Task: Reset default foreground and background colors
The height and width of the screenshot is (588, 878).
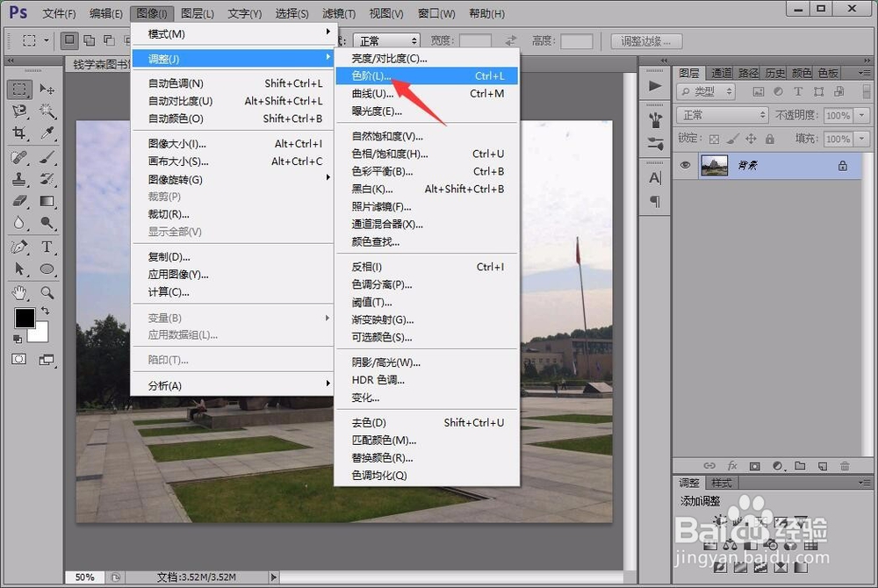Action: click(18, 339)
